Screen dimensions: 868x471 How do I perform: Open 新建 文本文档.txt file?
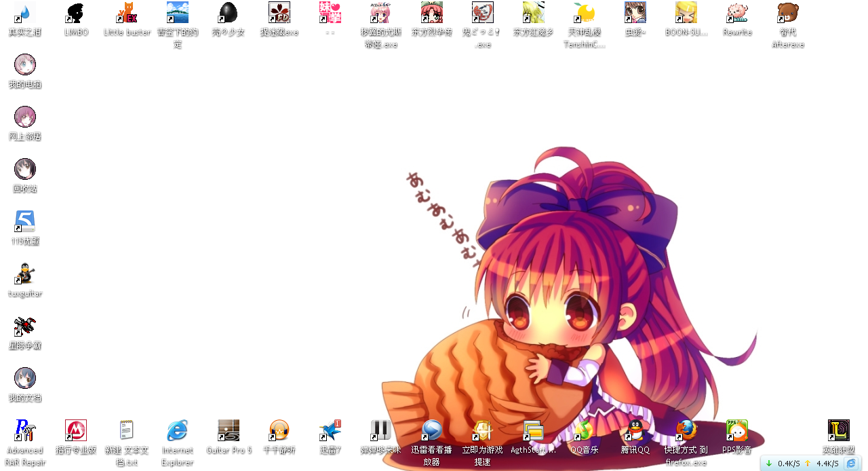coord(127,430)
